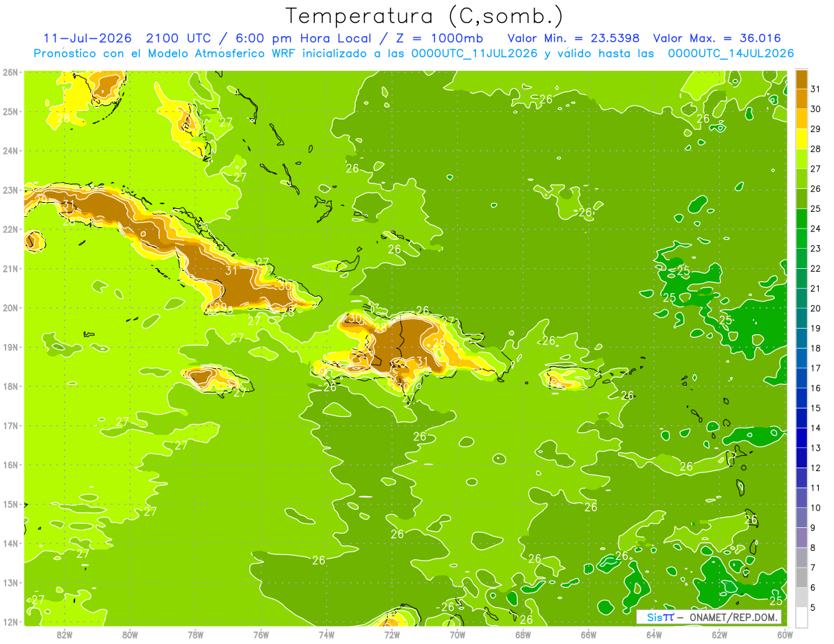
Task: Click the '78W' longitude axis label
Action: pos(195,634)
